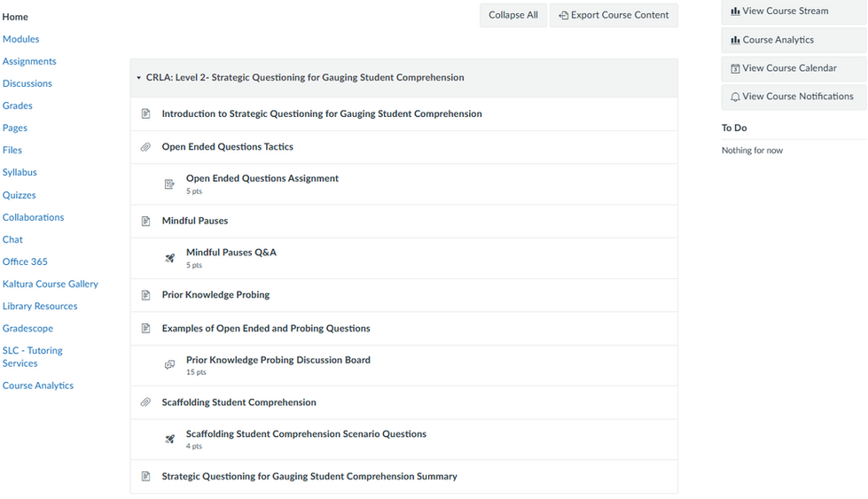Image resolution: width=868 pixels, height=499 pixels.
Task: Collapse the CRLA Level 2 module arrow
Action: tap(138, 78)
